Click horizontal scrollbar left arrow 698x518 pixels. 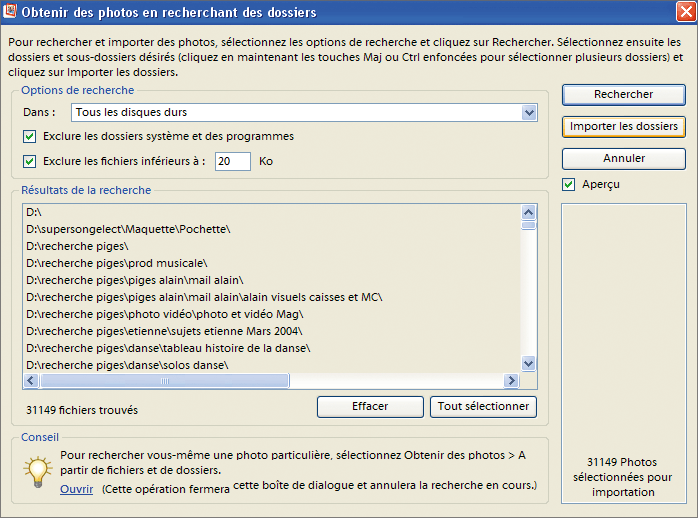click(x=31, y=381)
